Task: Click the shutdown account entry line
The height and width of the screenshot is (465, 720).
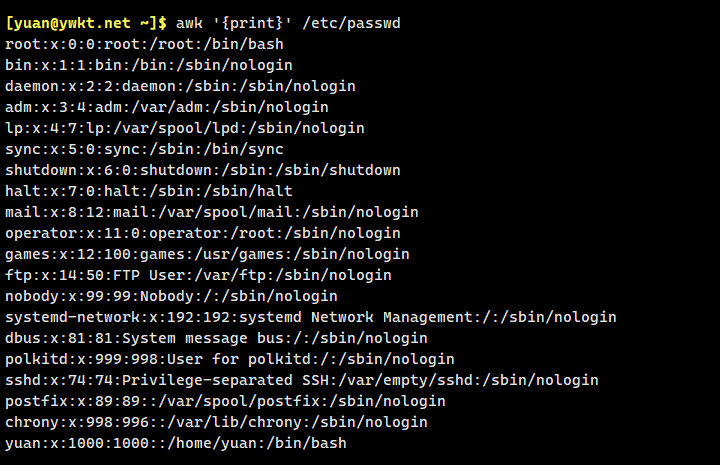Action: pyautogui.click(x=202, y=170)
